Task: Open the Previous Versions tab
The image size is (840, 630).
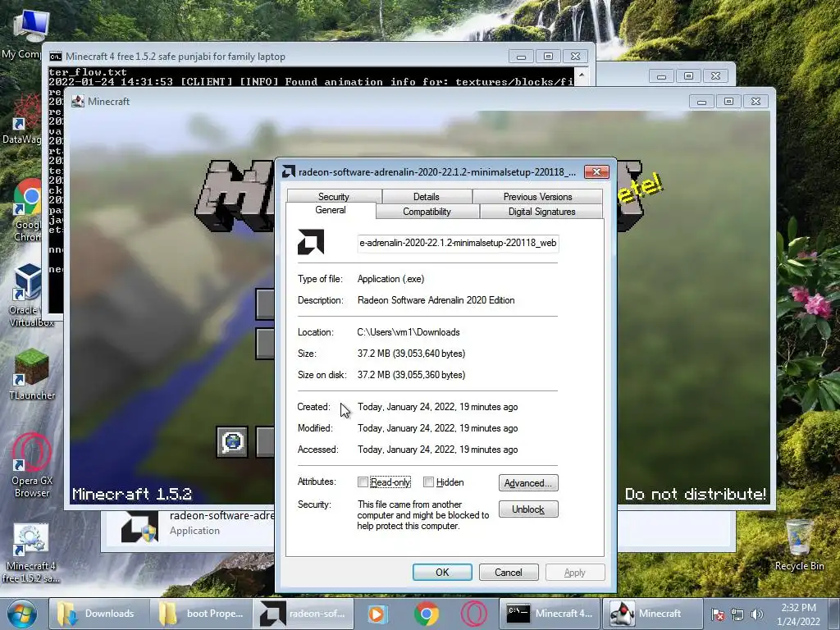Action: click(537, 196)
